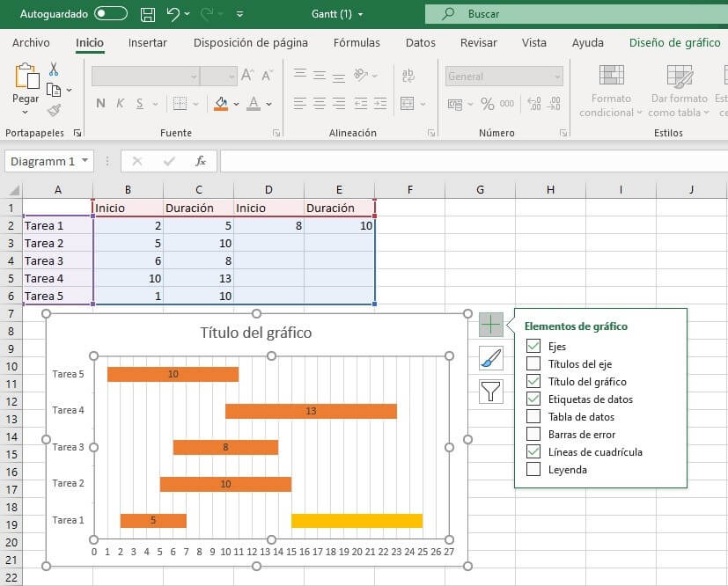
Task: Click the Pegar paste icon
Action: (x=27, y=76)
